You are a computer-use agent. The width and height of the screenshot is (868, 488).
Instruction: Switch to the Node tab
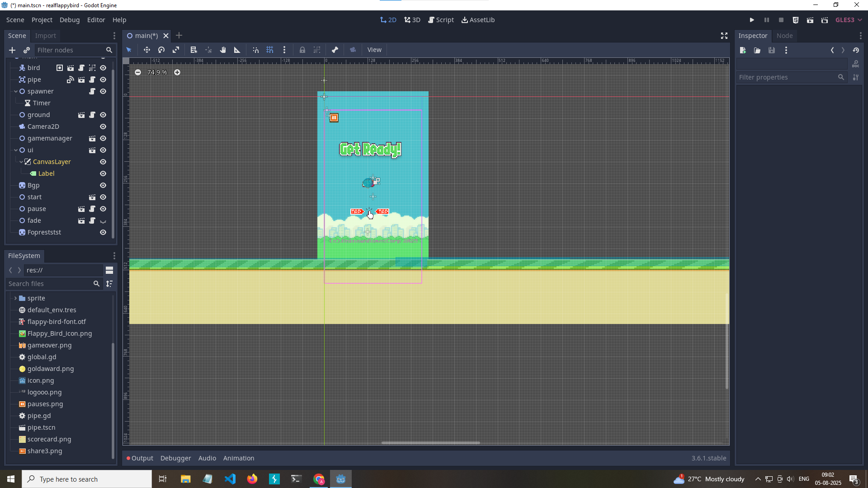[x=784, y=36]
